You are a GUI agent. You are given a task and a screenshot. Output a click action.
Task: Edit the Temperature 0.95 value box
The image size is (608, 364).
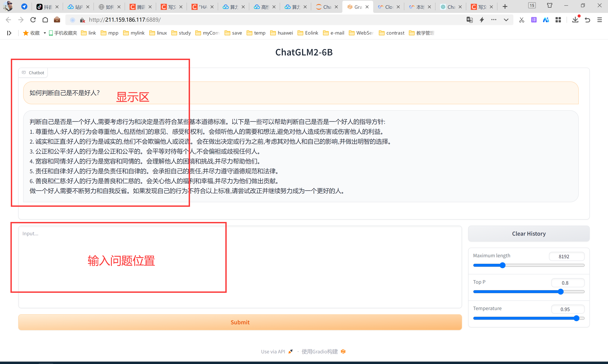[568, 309]
